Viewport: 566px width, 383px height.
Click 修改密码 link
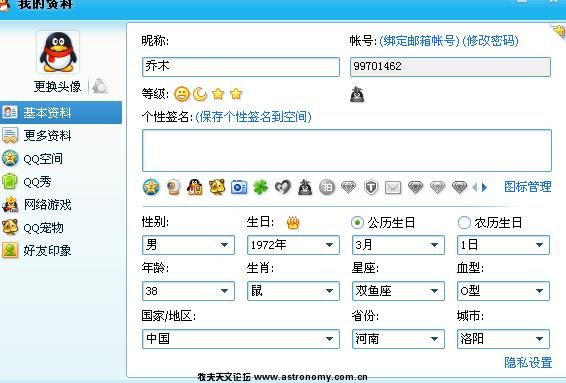(490, 41)
